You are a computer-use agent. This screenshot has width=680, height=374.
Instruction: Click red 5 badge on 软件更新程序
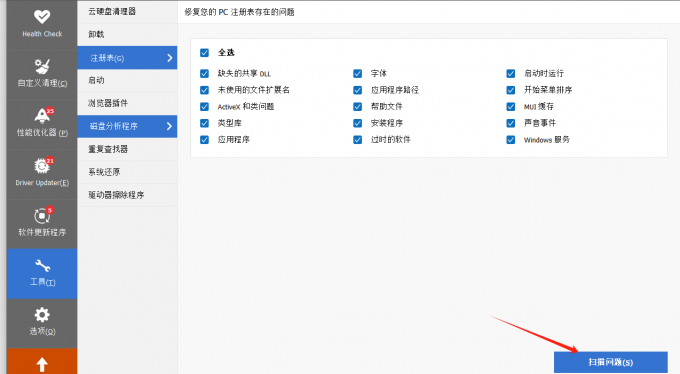(x=50, y=210)
